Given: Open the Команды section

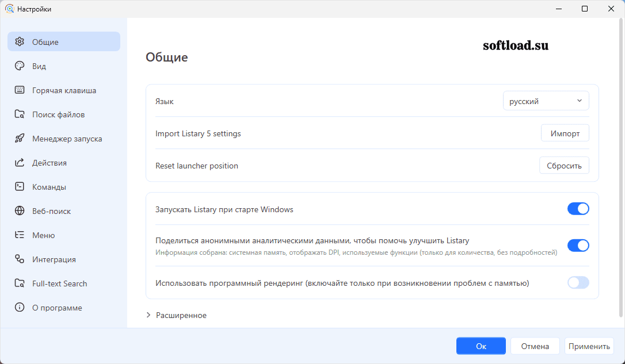Looking at the screenshot, I should [x=64, y=186].
